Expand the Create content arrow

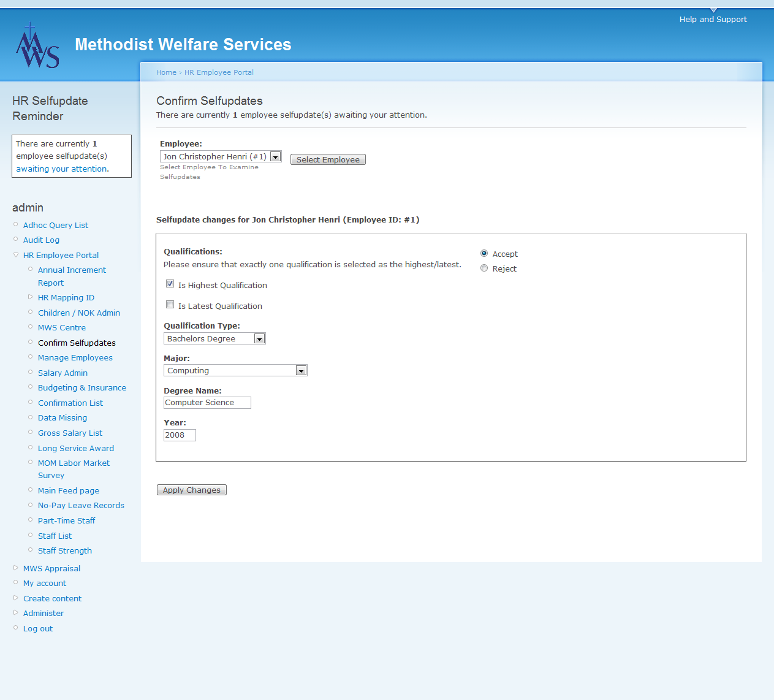[16, 598]
